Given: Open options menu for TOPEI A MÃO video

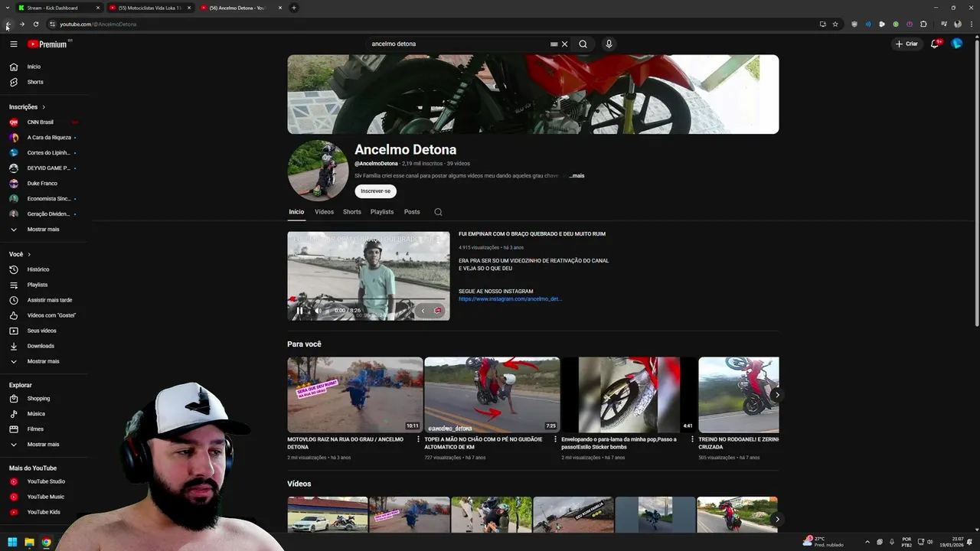Looking at the screenshot, I should (555, 439).
